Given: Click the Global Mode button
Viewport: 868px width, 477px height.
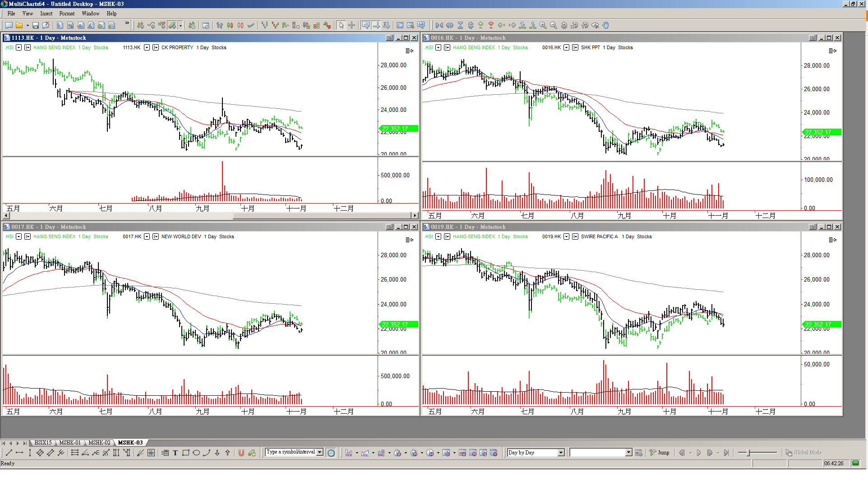Looking at the screenshot, I should click(803, 453).
